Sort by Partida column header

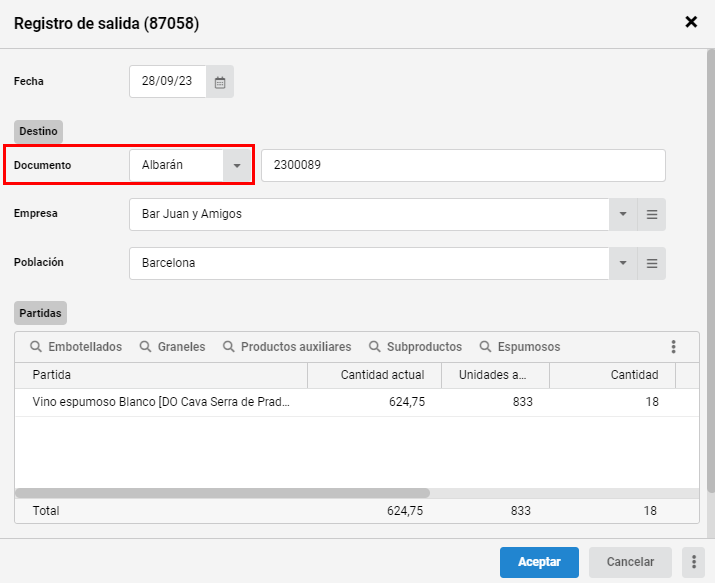pyautogui.click(x=161, y=375)
